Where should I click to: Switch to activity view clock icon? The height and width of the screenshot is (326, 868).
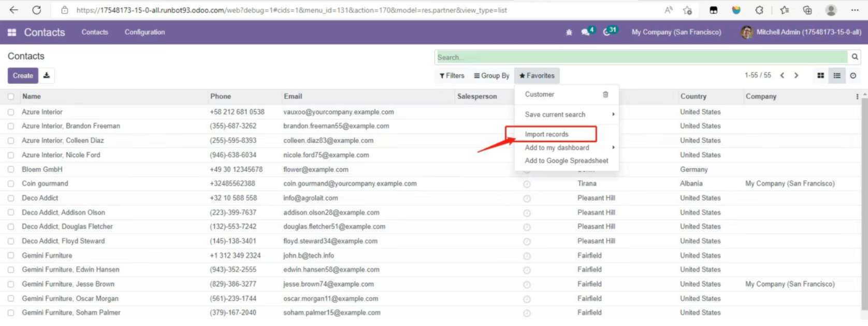[853, 76]
